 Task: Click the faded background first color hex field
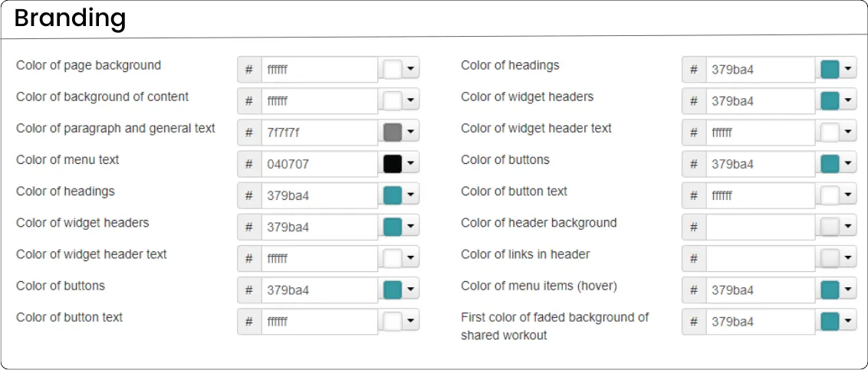[x=760, y=322]
